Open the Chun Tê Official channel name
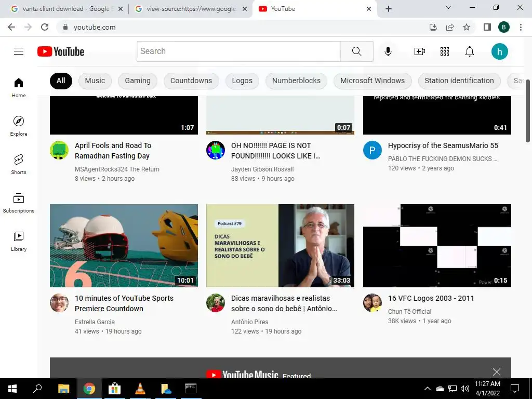Image resolution: width=532 pixels, height=399 pixels. point(409,312)
